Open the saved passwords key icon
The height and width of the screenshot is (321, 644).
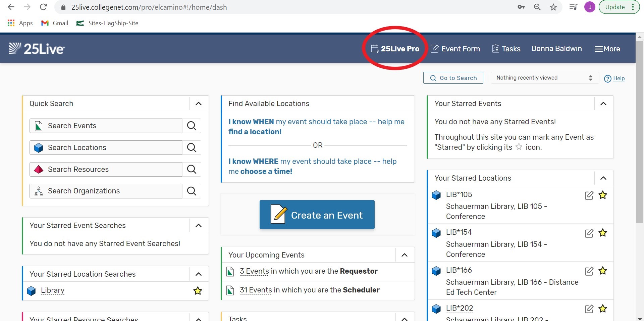(x=521, y=7)
